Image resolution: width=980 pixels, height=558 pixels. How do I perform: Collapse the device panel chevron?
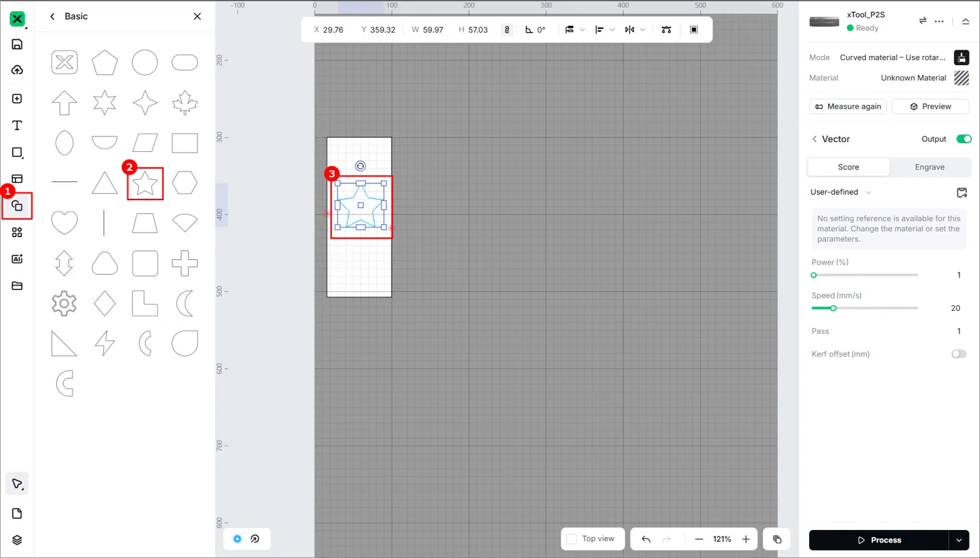(965, 21)
